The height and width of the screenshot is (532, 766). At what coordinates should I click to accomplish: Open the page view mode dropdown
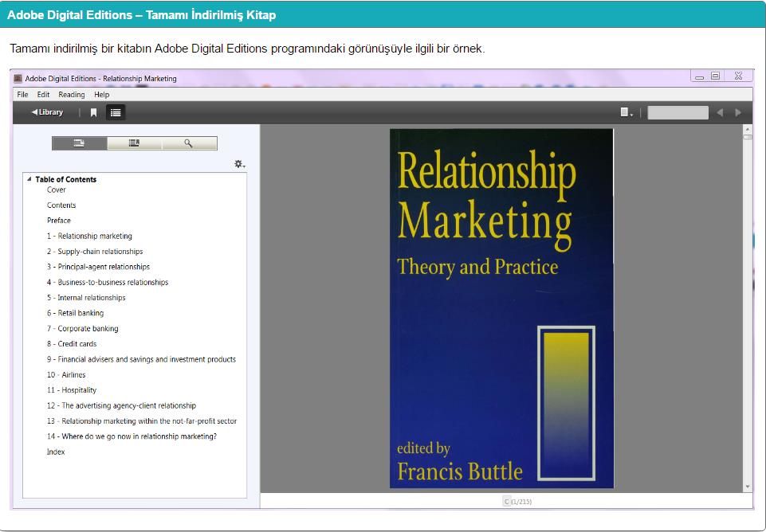(627, 113)
